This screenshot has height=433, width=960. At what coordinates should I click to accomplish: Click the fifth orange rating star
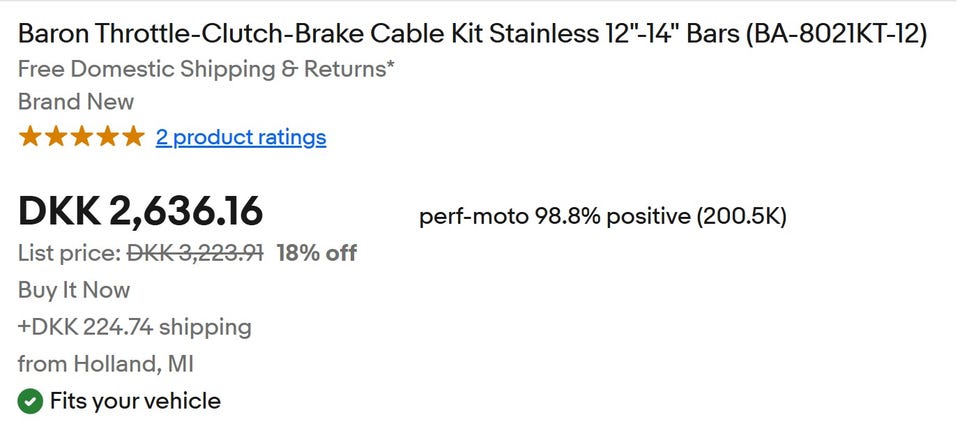pos(133,137)
